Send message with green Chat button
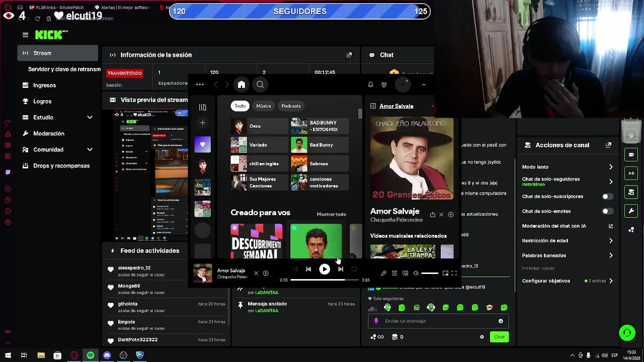Viewport: 644px width, 362px height. point(499,337)
